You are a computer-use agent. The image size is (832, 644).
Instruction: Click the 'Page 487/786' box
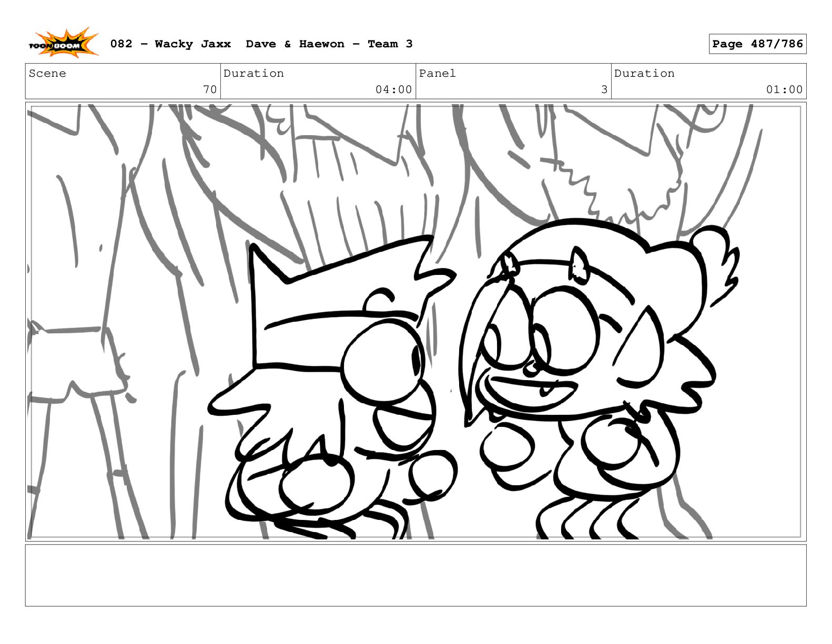(757, 44)
